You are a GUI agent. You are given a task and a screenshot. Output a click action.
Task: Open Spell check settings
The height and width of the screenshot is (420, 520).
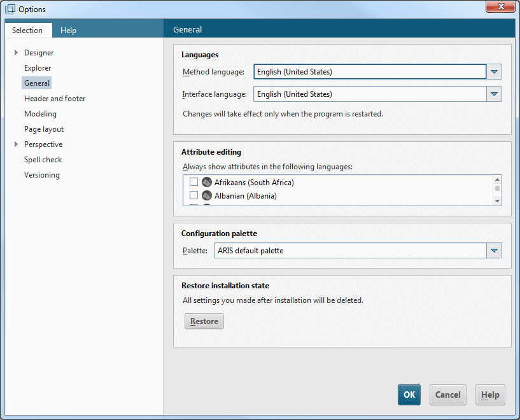tap(43, 160)
